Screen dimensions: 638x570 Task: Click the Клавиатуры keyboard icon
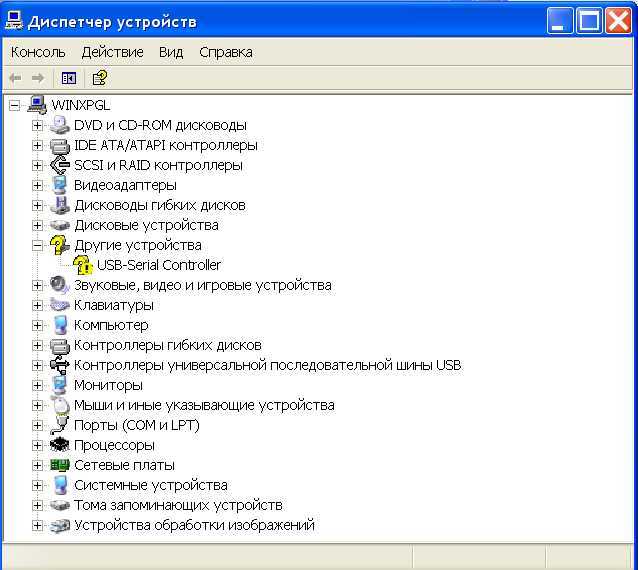pos(60,305)
